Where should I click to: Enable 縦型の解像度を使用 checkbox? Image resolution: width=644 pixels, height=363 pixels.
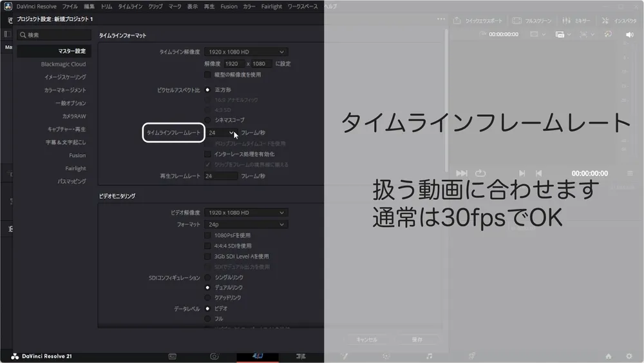pos(207,75)
